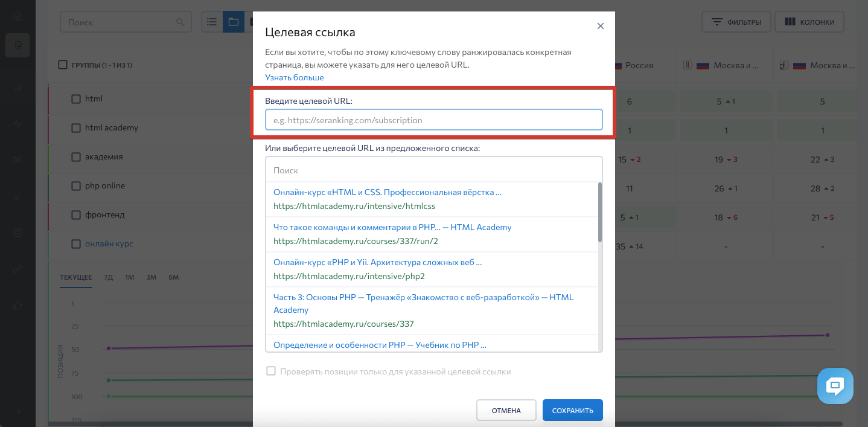Click the position cell showing 35 ▲14
The image size is (868, 427).
click(629, 246)
